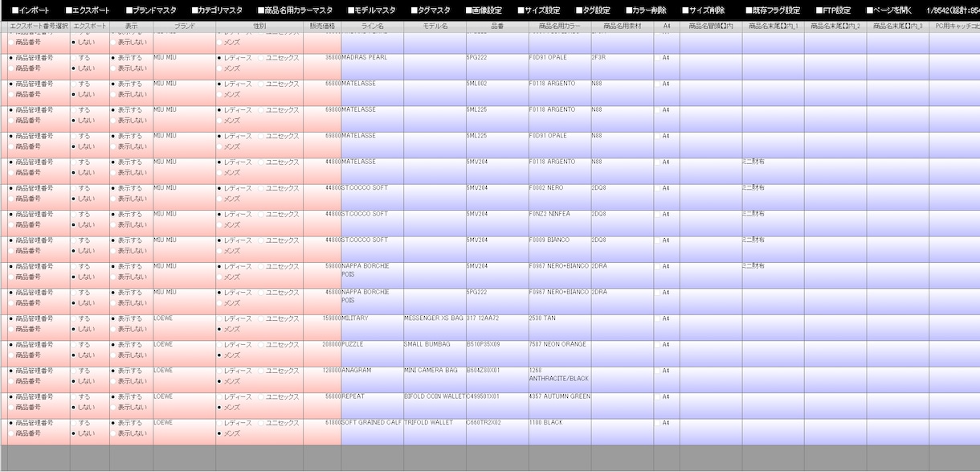Open the ブランドマスタ menu item

(151, 10)
